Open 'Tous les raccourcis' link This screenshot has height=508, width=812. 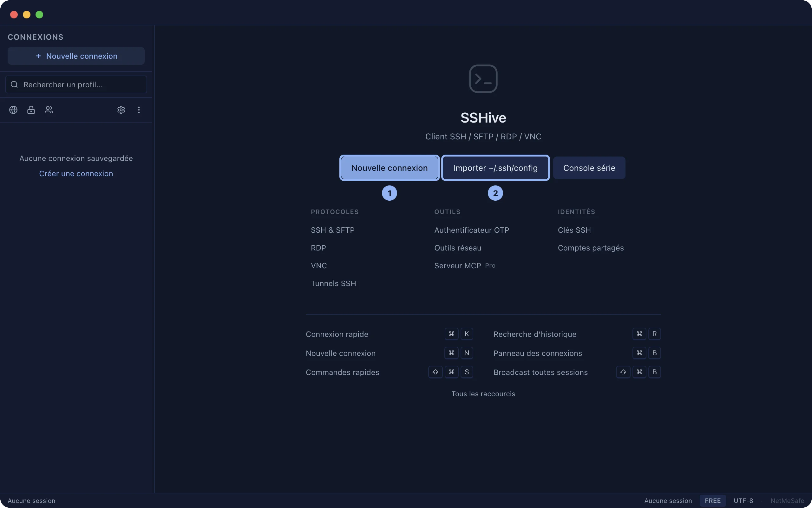pos(483,394)
